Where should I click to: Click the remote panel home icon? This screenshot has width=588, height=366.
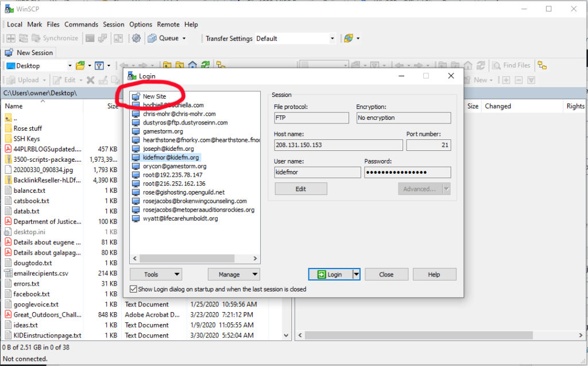pos(468,65)
